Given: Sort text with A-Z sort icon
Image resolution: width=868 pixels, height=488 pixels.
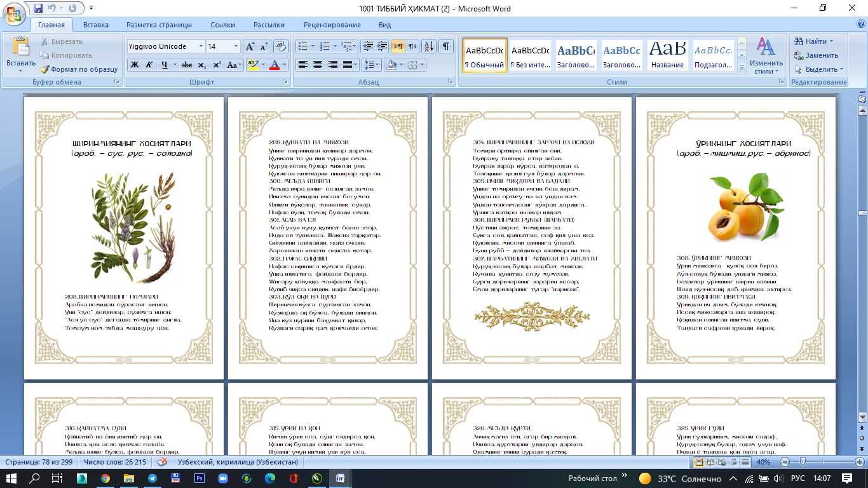Looking at the screenshot, I should point(429,46).
